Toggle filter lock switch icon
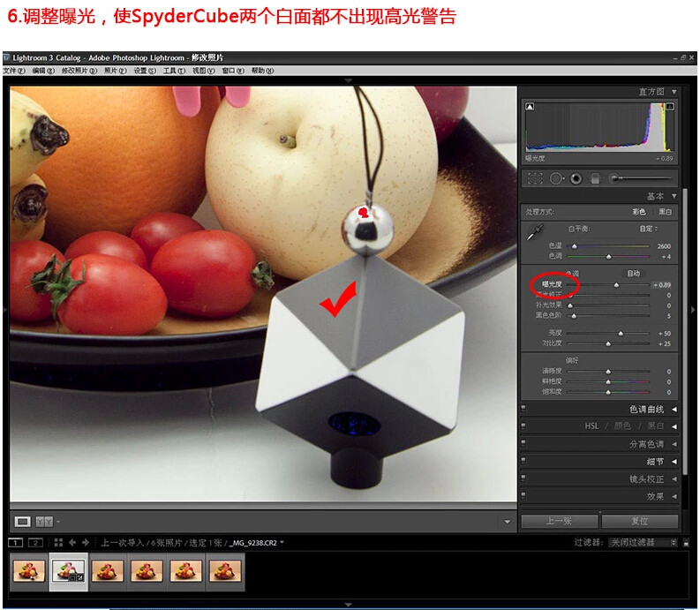This screenshot has height=610, width=700. (x=686, y=543)
